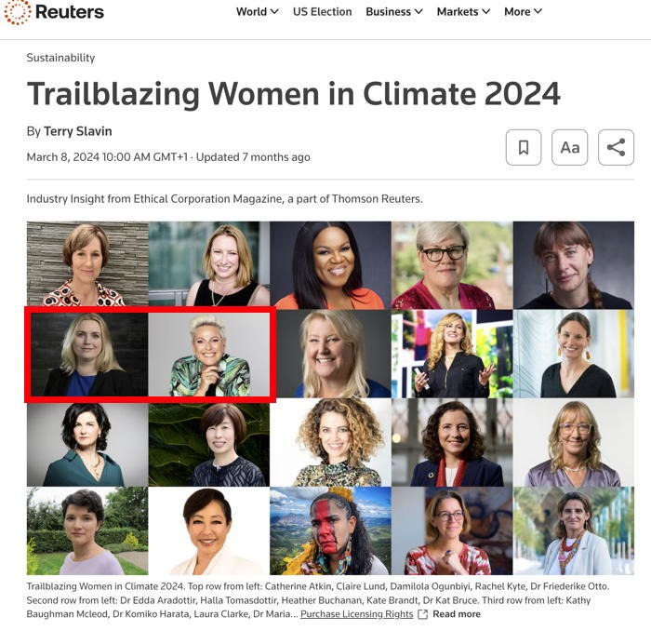Go to US Election section
Viewport: 651px width, 644px height.
tap(322, 11)
